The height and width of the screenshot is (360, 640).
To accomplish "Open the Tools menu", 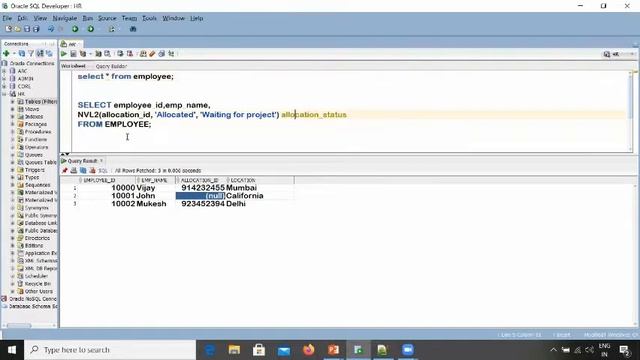I will pyautogui.click(x=149, y=18).
